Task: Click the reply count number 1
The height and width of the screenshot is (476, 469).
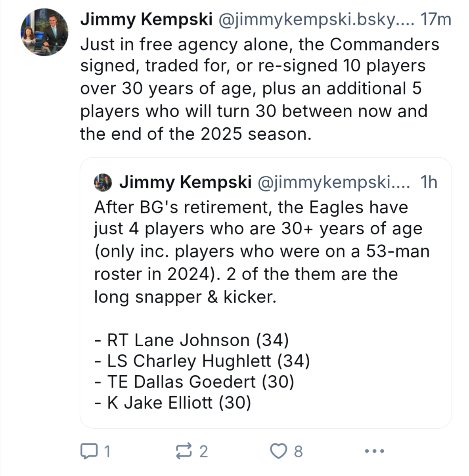Action: pyautogui.click(x=106, y=451)
